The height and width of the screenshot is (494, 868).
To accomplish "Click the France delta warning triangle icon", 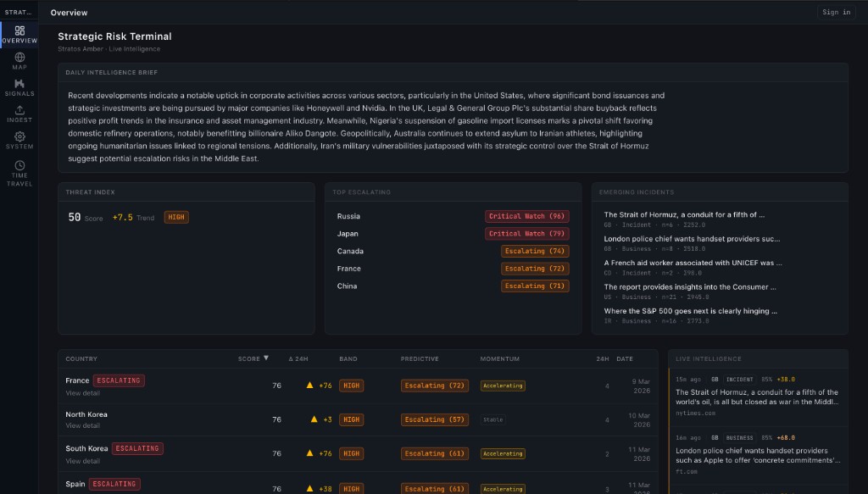I will 310,386.
